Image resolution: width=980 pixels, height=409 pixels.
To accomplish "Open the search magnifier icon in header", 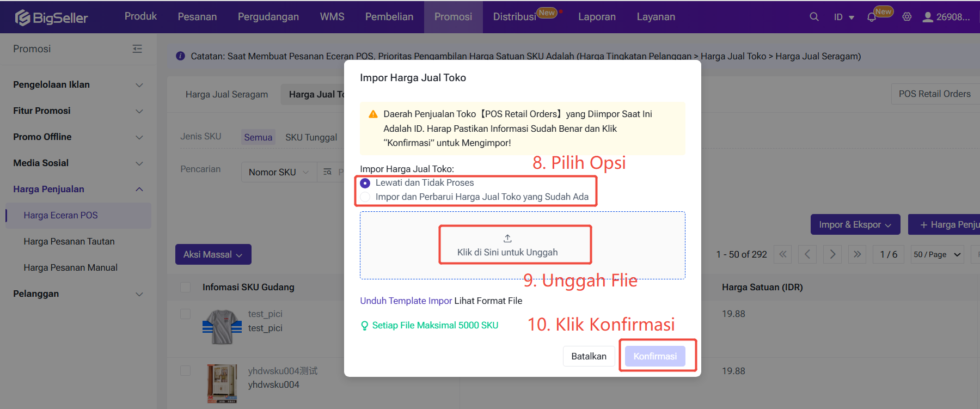I will [814, 17].
